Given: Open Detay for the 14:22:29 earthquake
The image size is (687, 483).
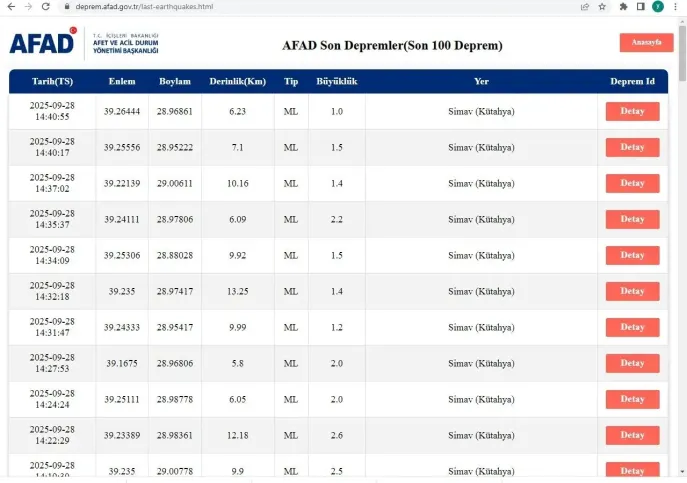Looking at the screenshot, I should pos(632,435).
